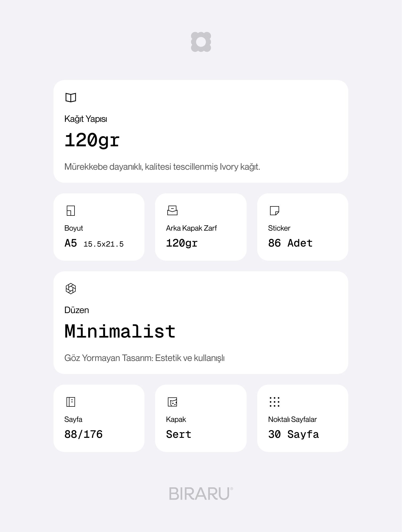Click the cat cover icon above Kapak
The image size is (402, 532).
click(x=172, y=402)
